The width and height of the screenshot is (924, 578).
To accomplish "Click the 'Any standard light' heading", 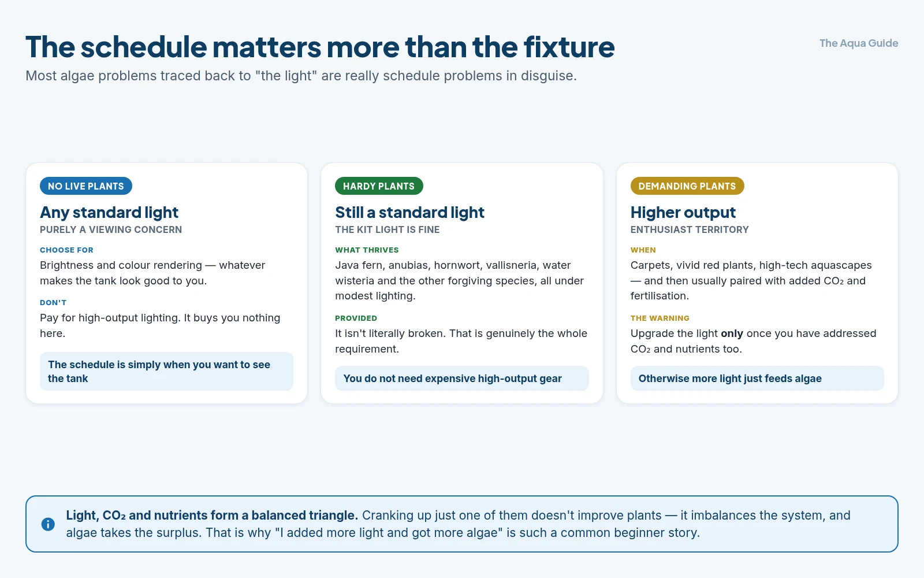I will click(x=109, y=213).
